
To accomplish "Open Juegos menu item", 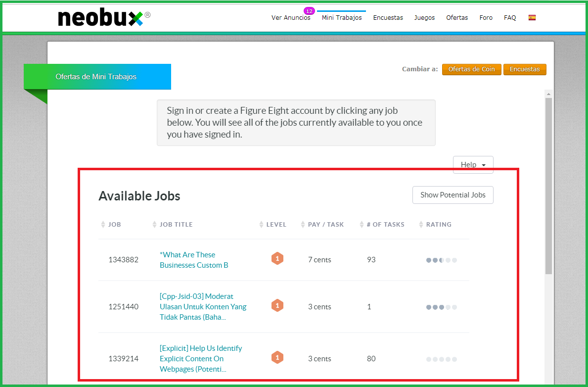I will pos(424,18).
